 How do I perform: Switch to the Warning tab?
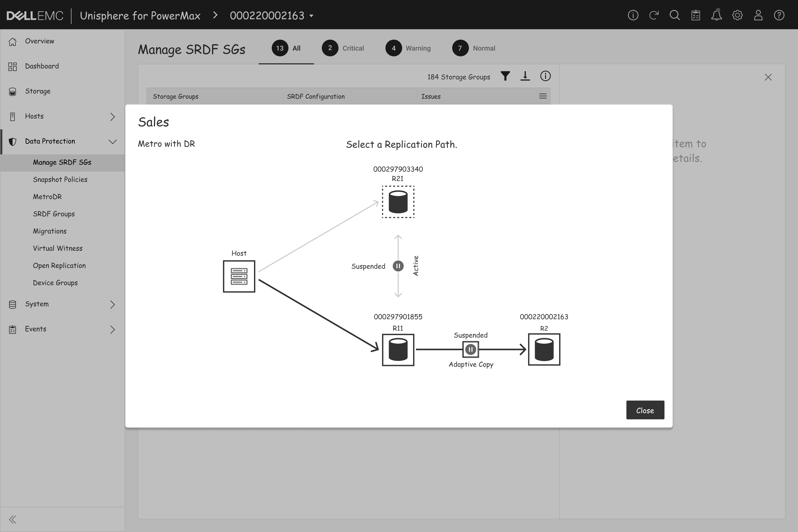pyautogui.click(x=408, y=48)
